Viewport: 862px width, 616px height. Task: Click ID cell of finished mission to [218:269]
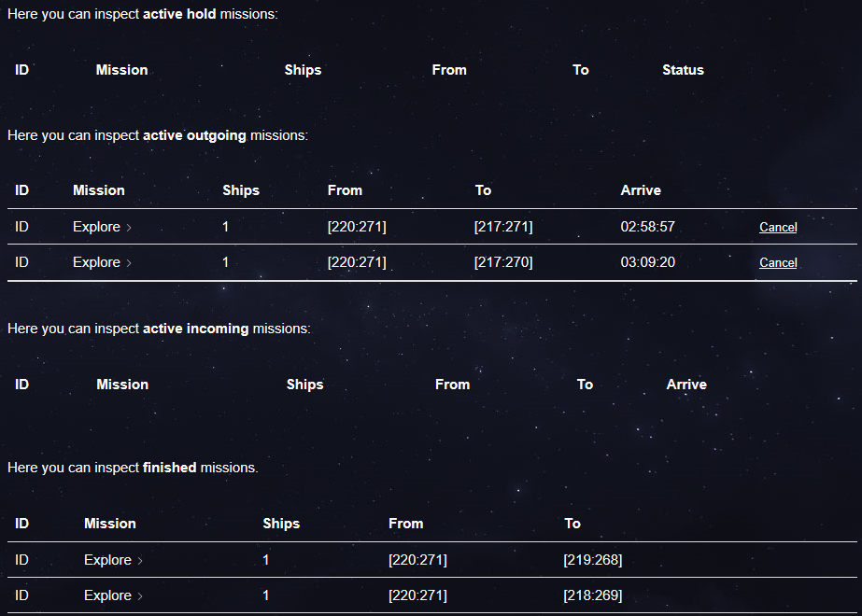coord(22,595)
